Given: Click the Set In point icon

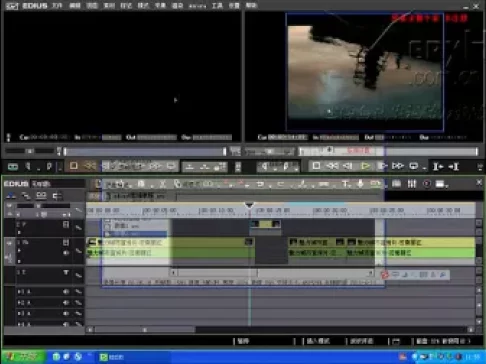Looking at the screenshot, I should pos(438,166).
